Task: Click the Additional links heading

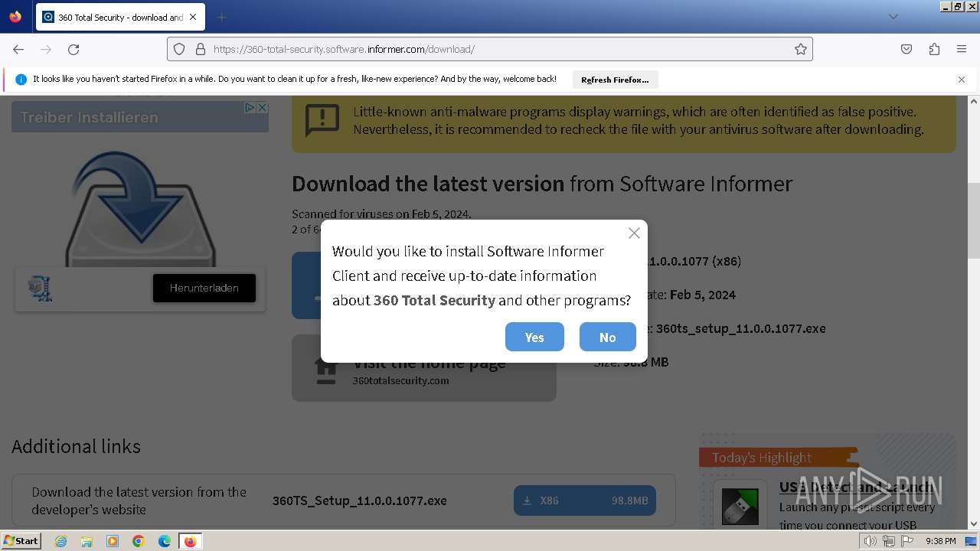Action: (x=77, y=446)
